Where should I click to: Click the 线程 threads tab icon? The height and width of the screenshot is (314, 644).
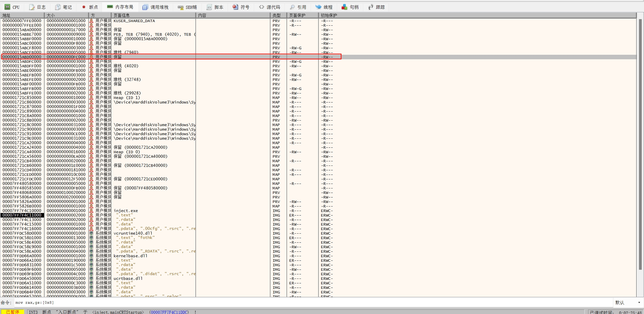click(318, 7)
